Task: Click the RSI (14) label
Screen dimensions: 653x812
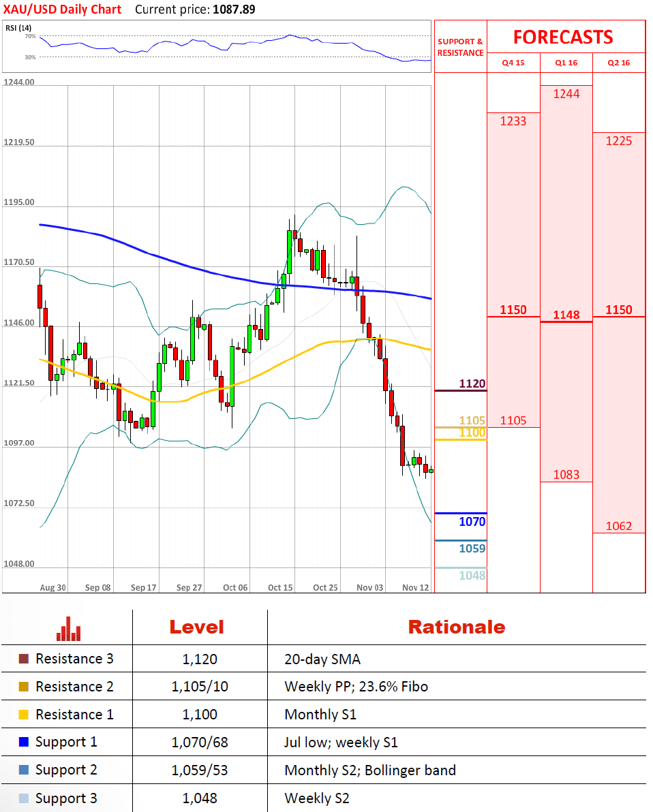Action: tap(18, 28)
